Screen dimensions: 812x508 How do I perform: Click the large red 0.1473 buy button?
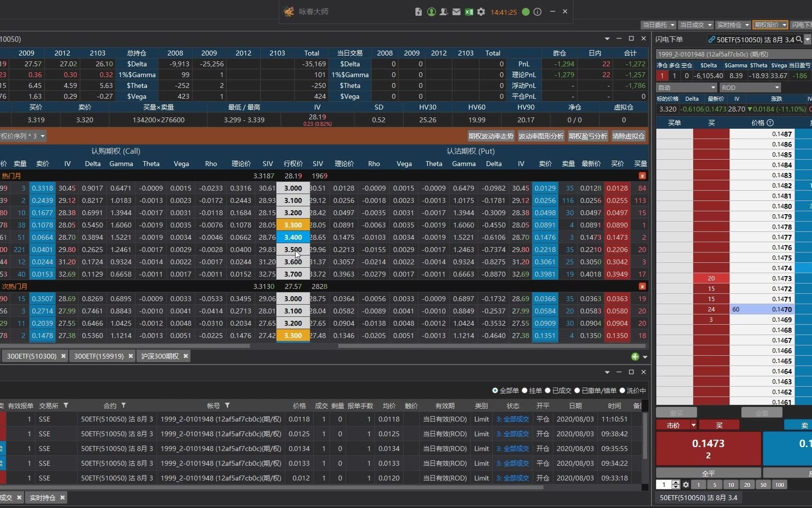tap(708, 449)
